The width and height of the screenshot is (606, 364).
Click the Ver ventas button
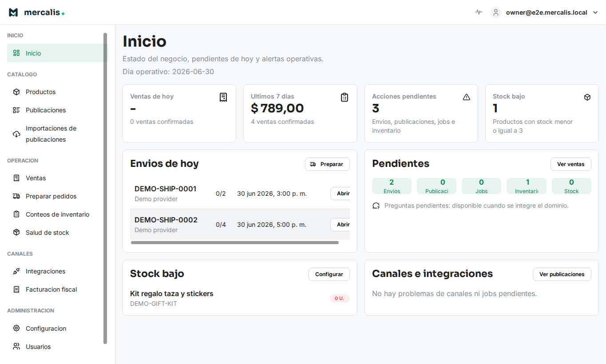[570, 164]
